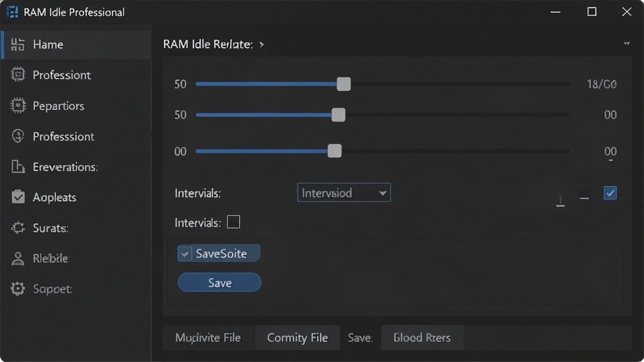Click the Save: label in bottom bar
The height and width of the screenshot is (362, 644).
[x=360, y=337]
